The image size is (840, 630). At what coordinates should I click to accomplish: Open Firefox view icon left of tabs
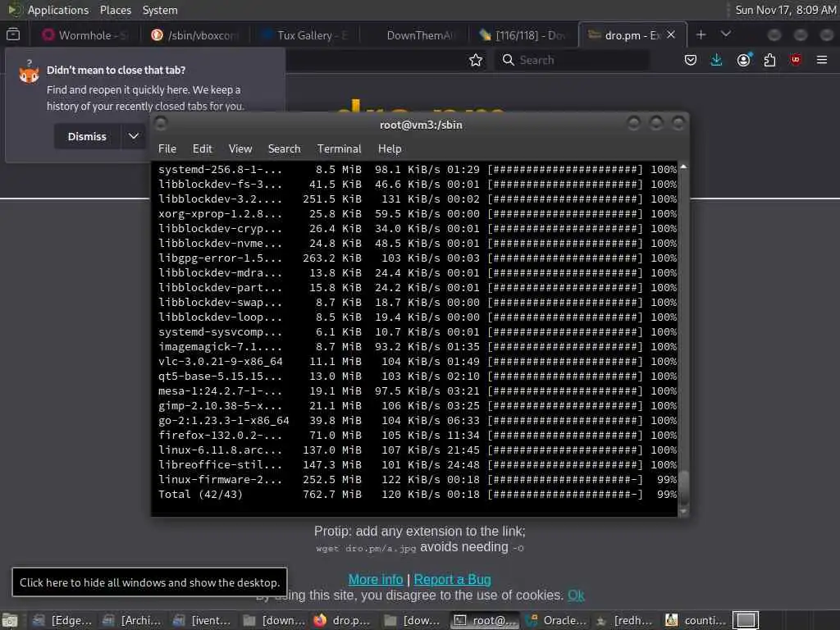pos(13,34)
